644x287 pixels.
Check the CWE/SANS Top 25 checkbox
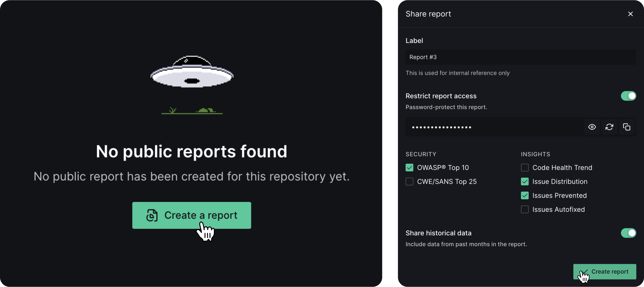409,182
